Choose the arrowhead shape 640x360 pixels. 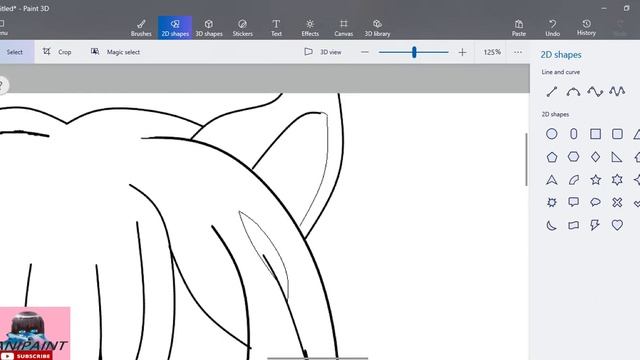point(552,180)
